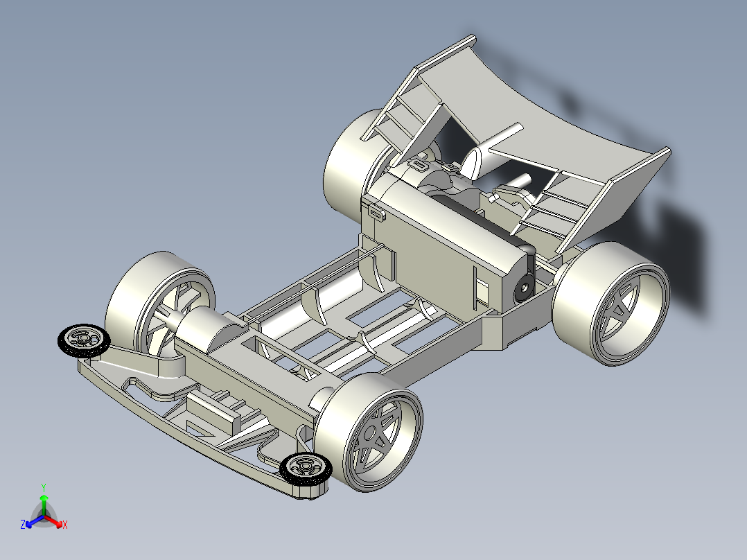Select the black guide roller beside the Z-axis side bumper tip
Viewport: 747px width, 560px height.
point(84,341)
